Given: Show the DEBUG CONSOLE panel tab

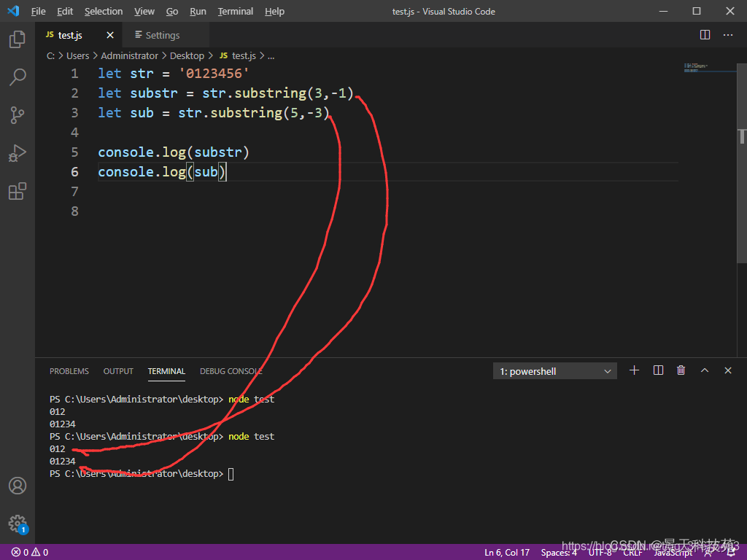Looking at the screenshot, I should [x=231, y=371].
